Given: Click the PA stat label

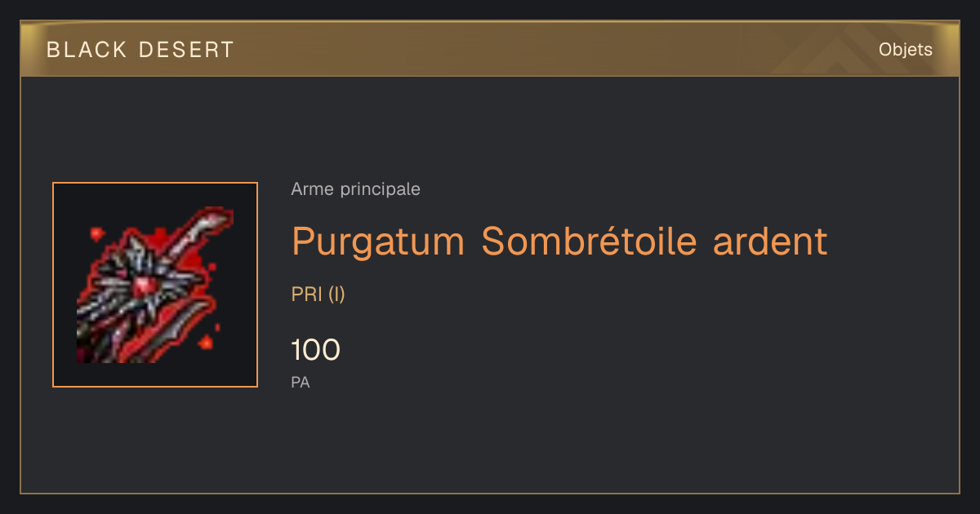Looking at the screenshot, I should 301,382.
